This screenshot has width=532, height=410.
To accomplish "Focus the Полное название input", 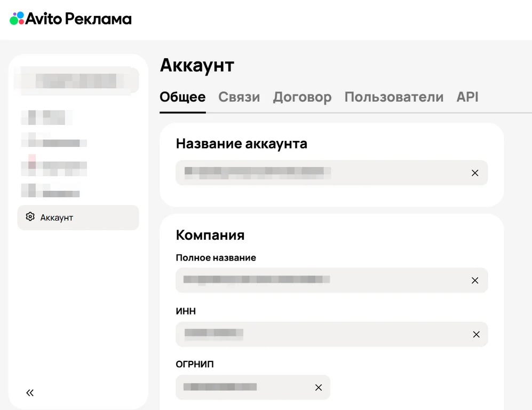I will 331,280.
